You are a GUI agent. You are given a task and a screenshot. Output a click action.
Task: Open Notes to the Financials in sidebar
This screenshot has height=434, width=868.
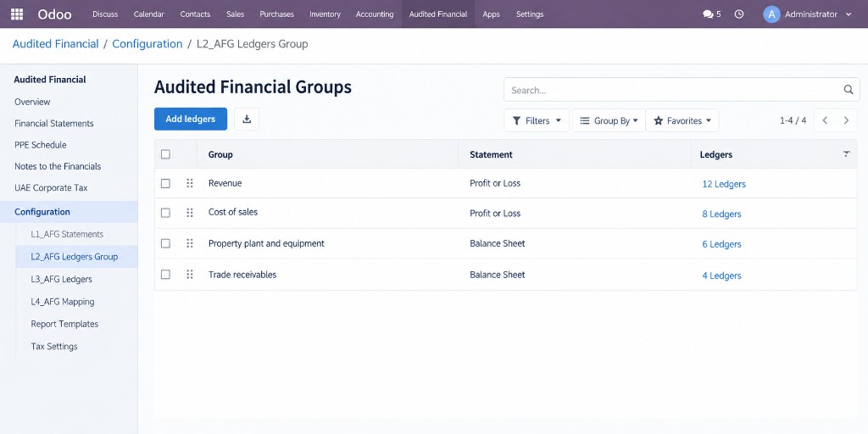click(x=58, y=166)
